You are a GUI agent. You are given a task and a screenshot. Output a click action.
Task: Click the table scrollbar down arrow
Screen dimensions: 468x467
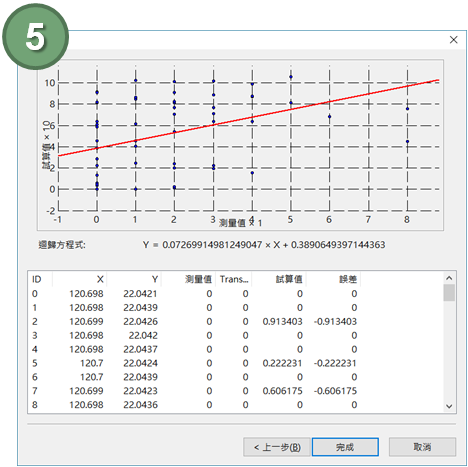point(449,406)
